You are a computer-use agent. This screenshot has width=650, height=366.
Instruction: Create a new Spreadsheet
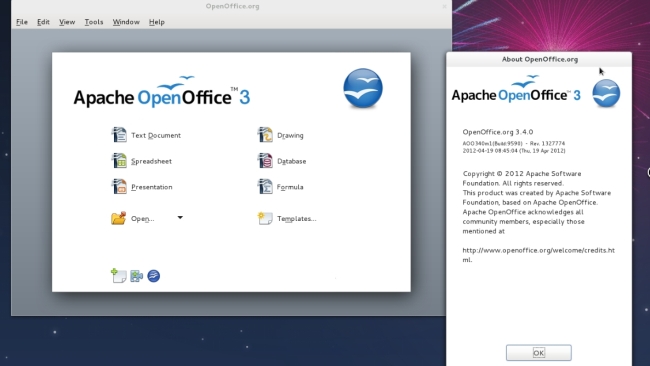(x=151, y=161)
